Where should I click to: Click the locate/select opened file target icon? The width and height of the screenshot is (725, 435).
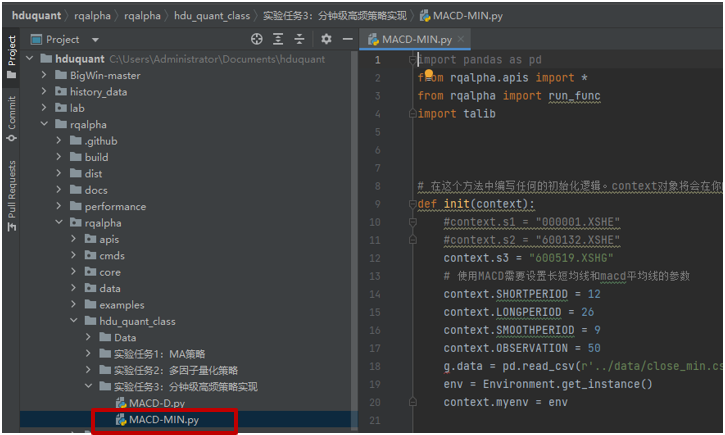click(x=257, y=39)
